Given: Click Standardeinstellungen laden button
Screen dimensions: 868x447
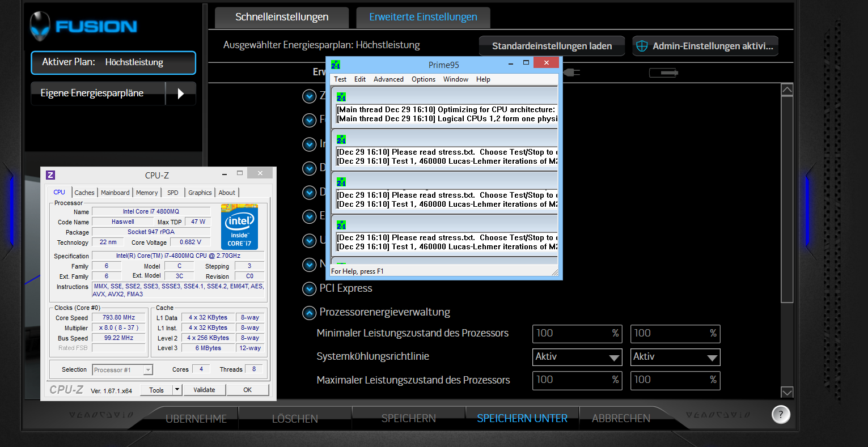Looking at the screenshot, I should pyautogui.click(x=552, y=46).
